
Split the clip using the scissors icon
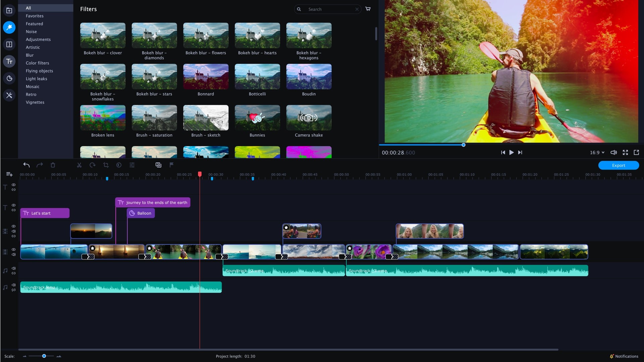(79, 165)
